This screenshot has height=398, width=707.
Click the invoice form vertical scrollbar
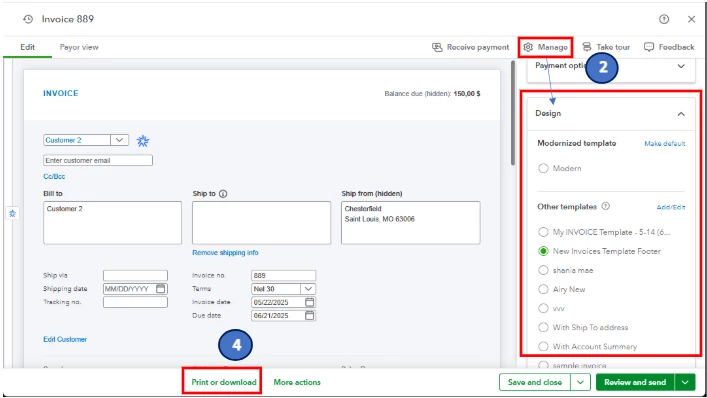point(513,113)
